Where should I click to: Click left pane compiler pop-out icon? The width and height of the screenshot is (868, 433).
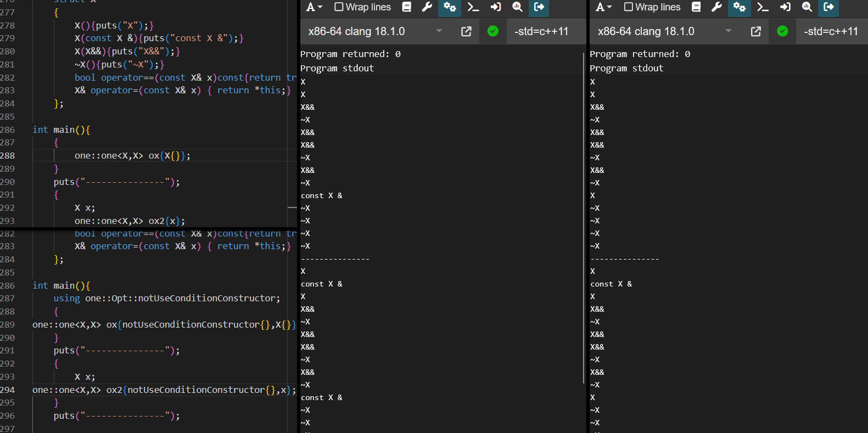pyautogui.click(x=466, y=31)
